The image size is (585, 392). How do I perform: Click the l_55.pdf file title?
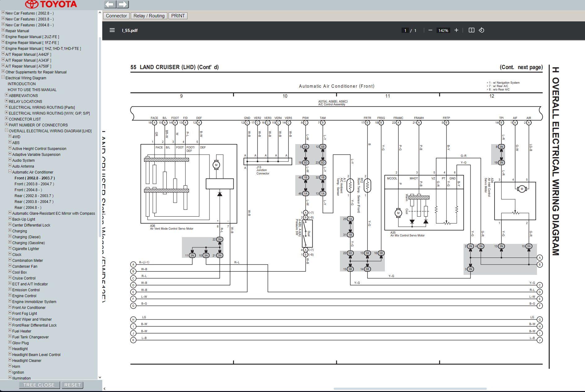click(x=130, y=30)
